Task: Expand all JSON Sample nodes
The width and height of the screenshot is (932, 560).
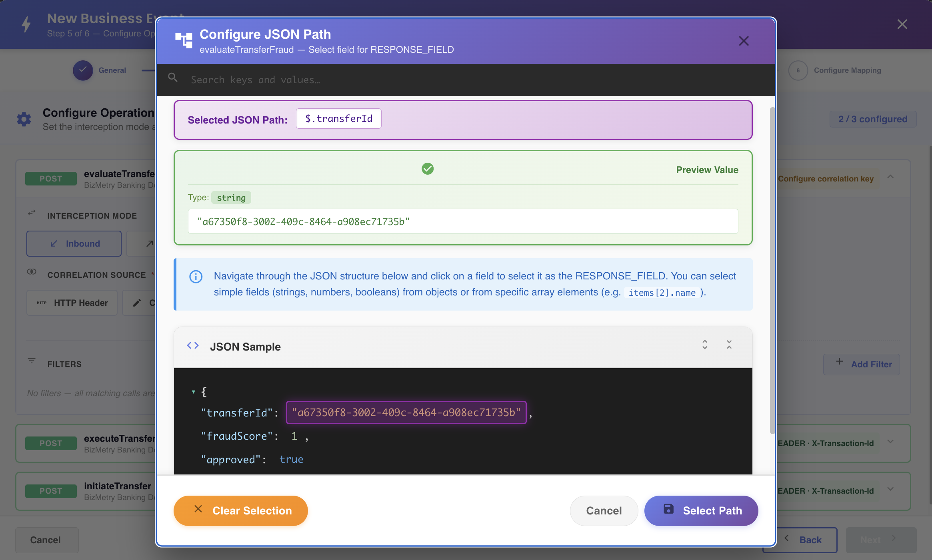Action: click(x=705, y=345)
